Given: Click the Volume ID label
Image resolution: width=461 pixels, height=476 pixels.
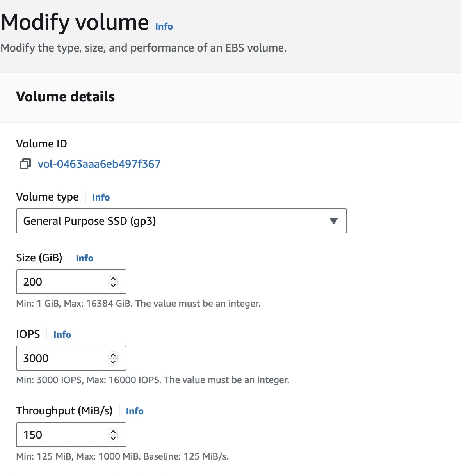Looking at the screenshot, I should 41,144.
